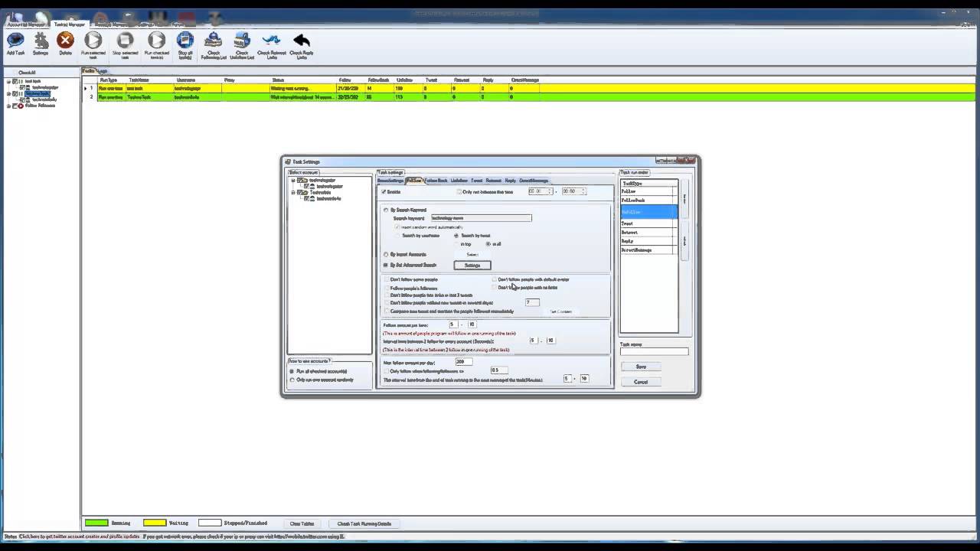This screenshot has width=980, height=551.
Task: Toggle the Only run between the time checkbox
Action: (x=459, y=191)
